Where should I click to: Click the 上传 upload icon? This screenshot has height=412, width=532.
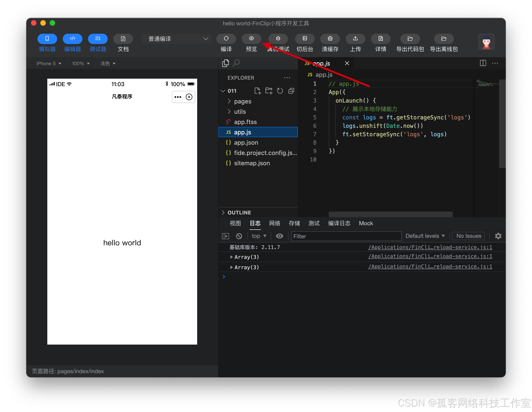355,38
